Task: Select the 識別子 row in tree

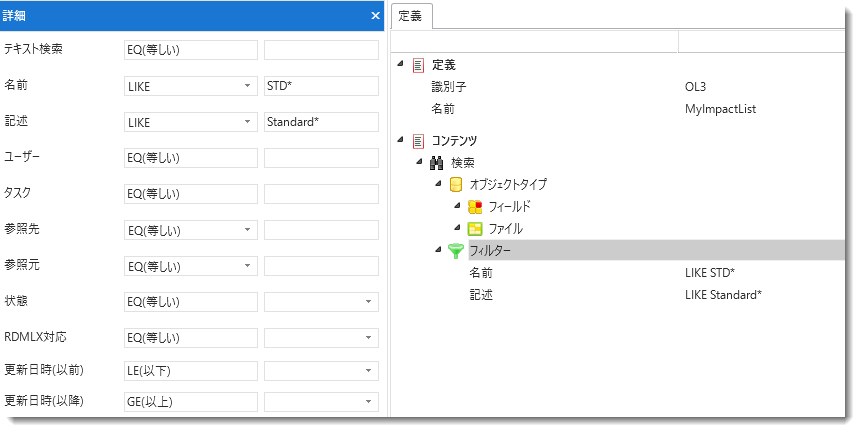Action: [448, 87]
